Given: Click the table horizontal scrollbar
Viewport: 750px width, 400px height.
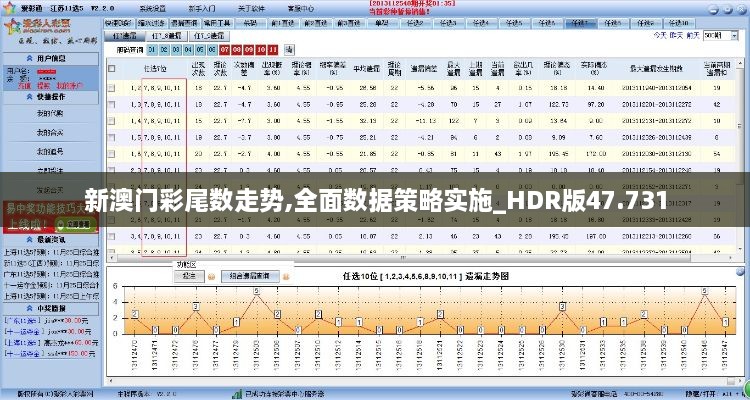Looking at the screenshot, I should coord(403,258).
